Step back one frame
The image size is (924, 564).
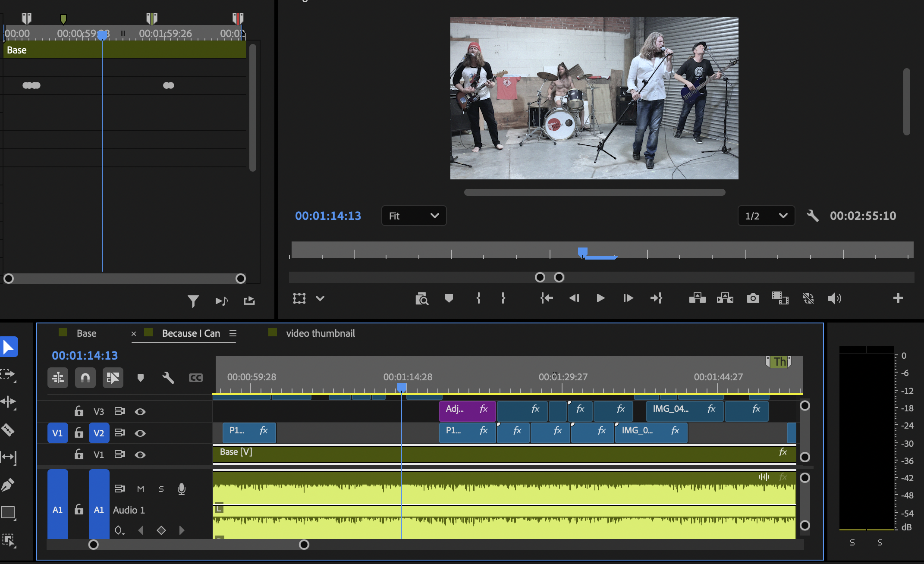574,298
